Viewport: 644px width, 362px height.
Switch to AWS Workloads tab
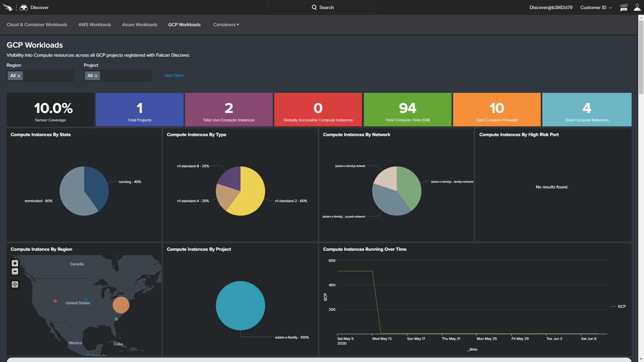95,24
